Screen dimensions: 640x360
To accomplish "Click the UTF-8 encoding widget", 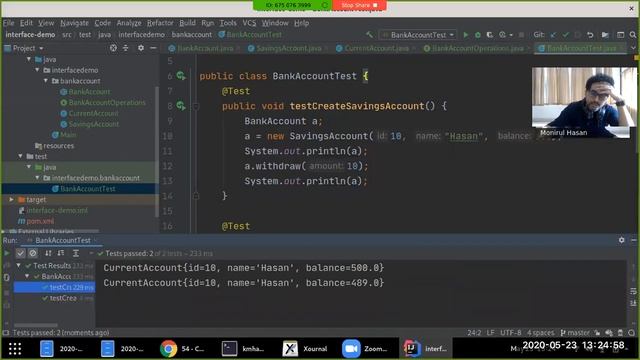I will coord(510,333).
